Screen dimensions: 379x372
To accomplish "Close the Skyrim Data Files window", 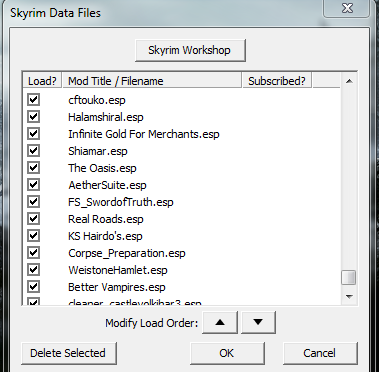I will 347,8.
